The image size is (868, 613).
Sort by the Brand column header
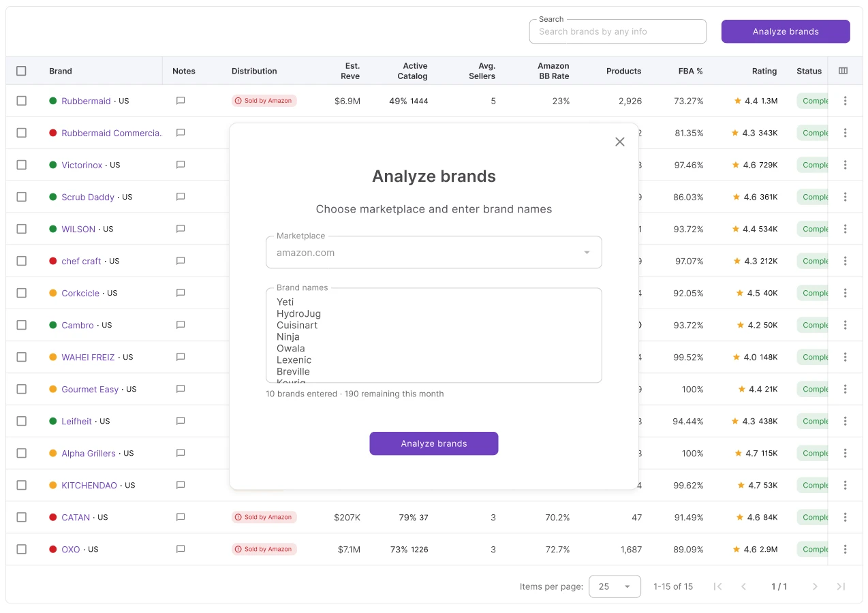(61, 71)
